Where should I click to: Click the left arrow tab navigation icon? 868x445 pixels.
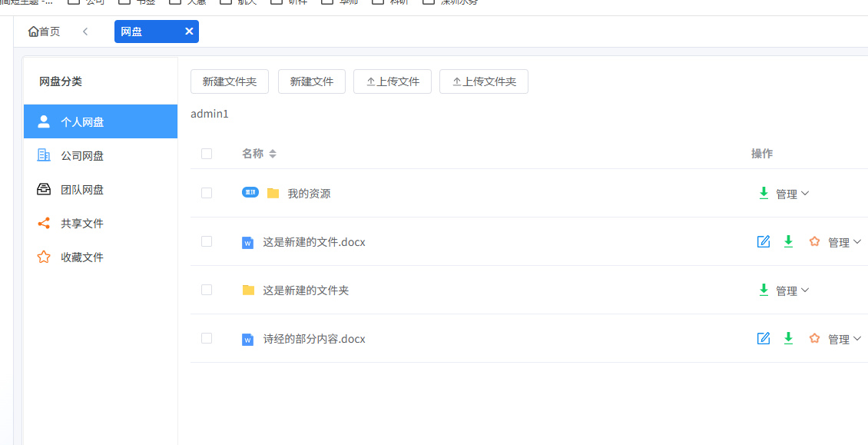click(x=85, y=32)
